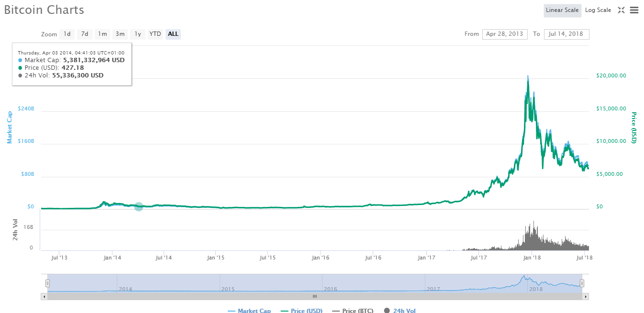Screen dimensions: 644x313
Task: Toggle Market Cap series in legend
Action: coord(249,311)
